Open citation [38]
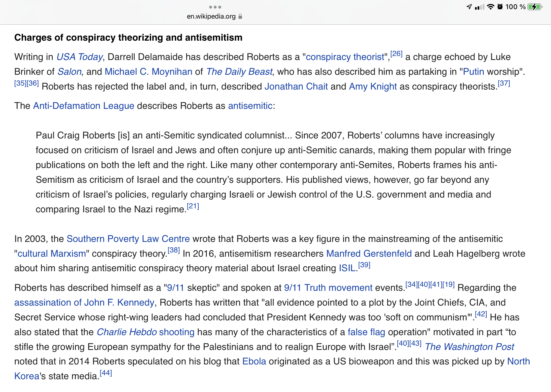 click(x=174, y=250)
